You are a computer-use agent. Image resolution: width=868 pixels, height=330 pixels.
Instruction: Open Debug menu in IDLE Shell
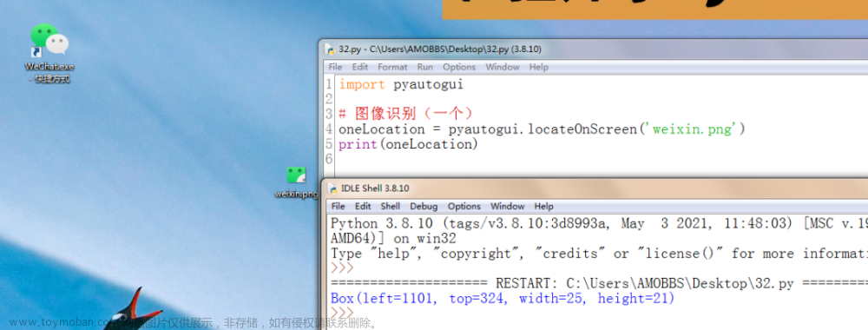[424, 207]
